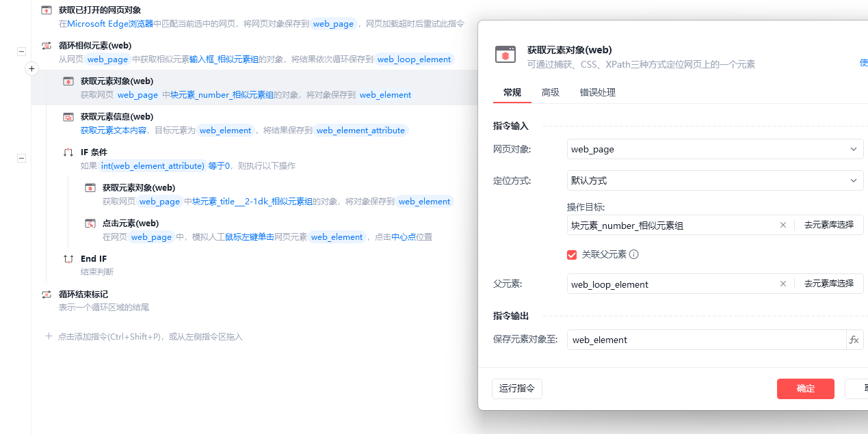Click the 点击元素 step icon

click(90, 223)
